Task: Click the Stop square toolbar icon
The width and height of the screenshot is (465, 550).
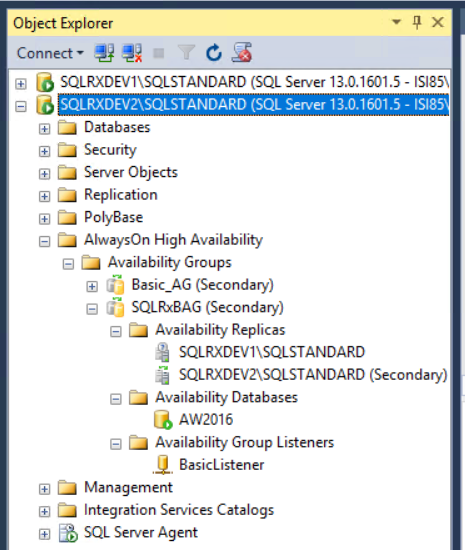Action: click(159, 53)
